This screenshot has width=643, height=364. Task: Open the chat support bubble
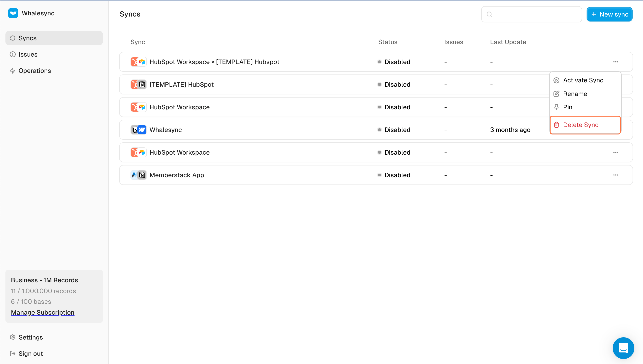pos(623,348)
